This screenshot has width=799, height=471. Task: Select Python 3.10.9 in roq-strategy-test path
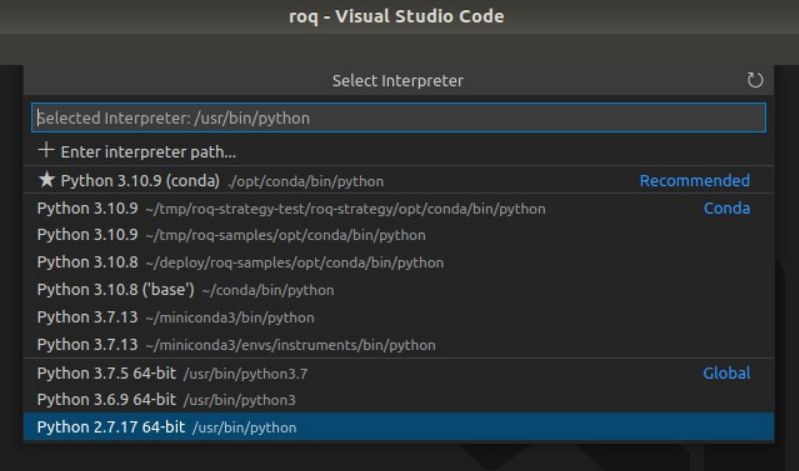pyautogui.click(x=398, y=208)
